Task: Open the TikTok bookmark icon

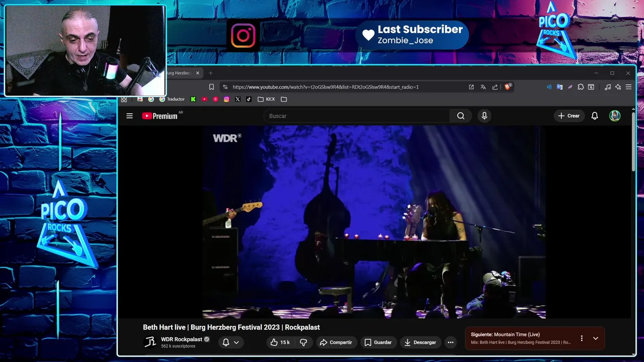Action: point(249,99)
